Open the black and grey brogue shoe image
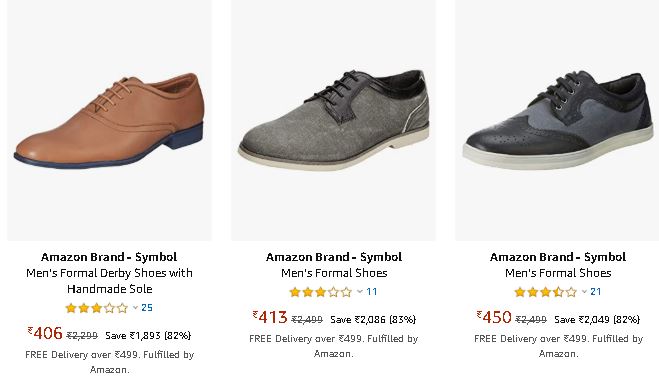 coord(557,120)
